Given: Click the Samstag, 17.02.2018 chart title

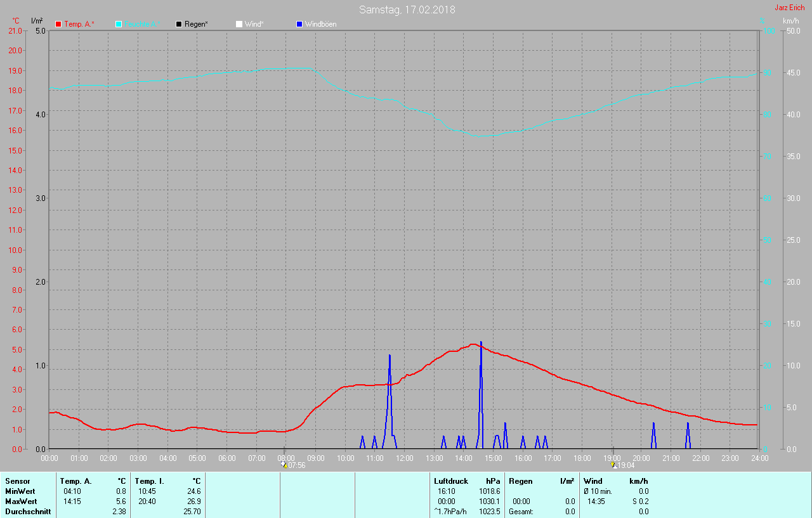Looking at the screenshot, I should (407, 10).
